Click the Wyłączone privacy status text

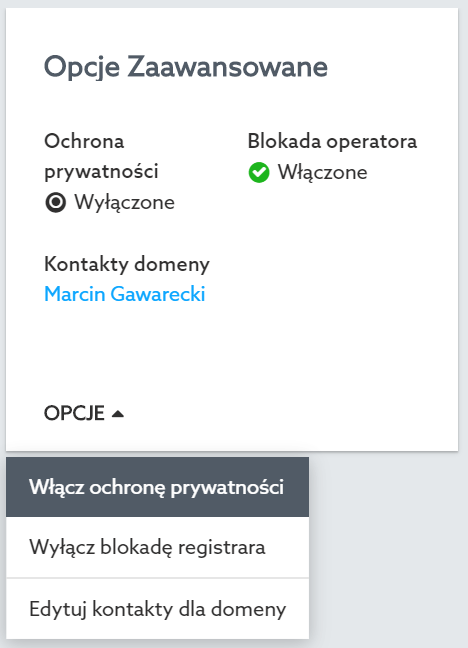pos(124,202)
